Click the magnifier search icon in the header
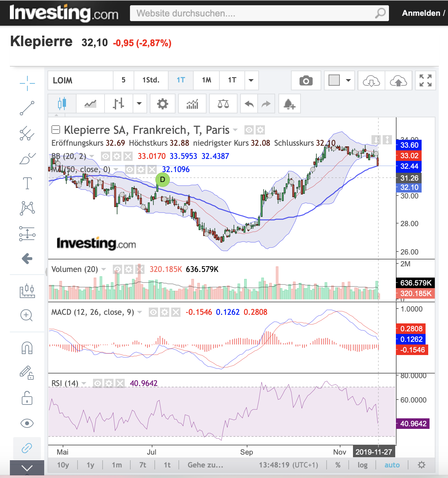The width and height of the screenshot is (448, 478). [380, 13]
